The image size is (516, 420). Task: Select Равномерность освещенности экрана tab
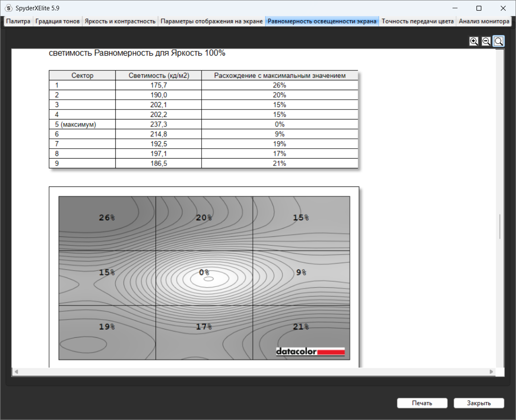[322, 21]
